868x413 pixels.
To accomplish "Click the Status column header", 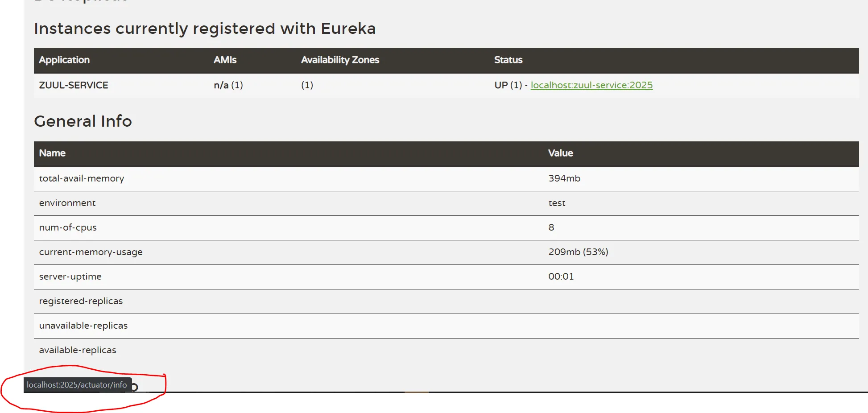I will (508, 60).
